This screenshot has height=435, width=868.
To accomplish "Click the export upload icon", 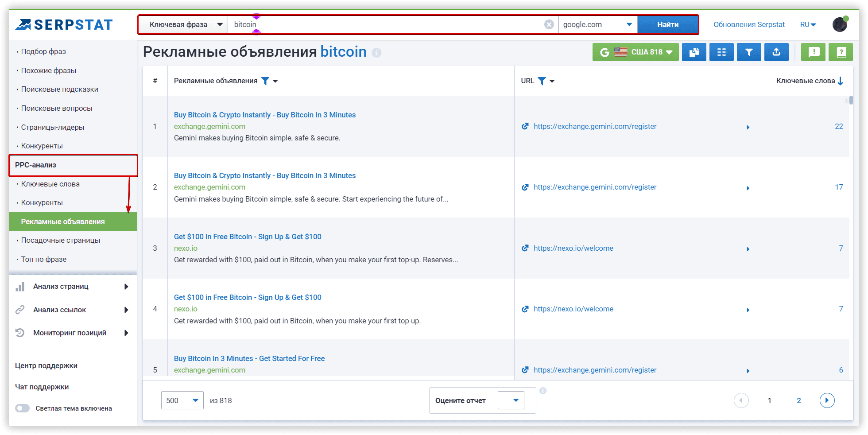I will coord(776,52).
